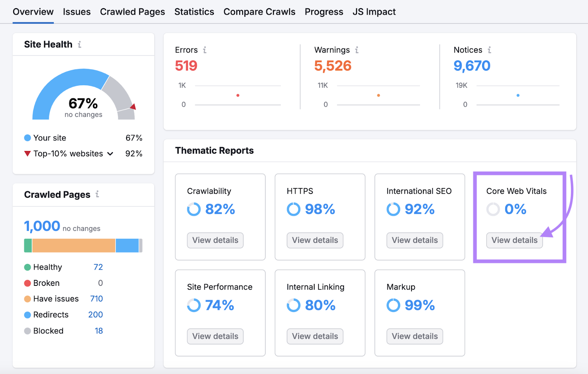Switch to the Issues tab

click(x=76, y=11)
